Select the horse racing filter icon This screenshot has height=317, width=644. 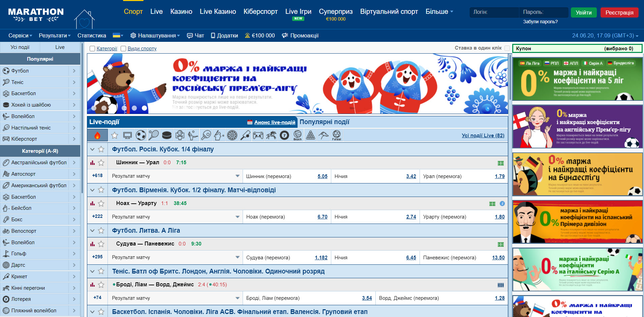pyautogui.click(x=271, y=135)
